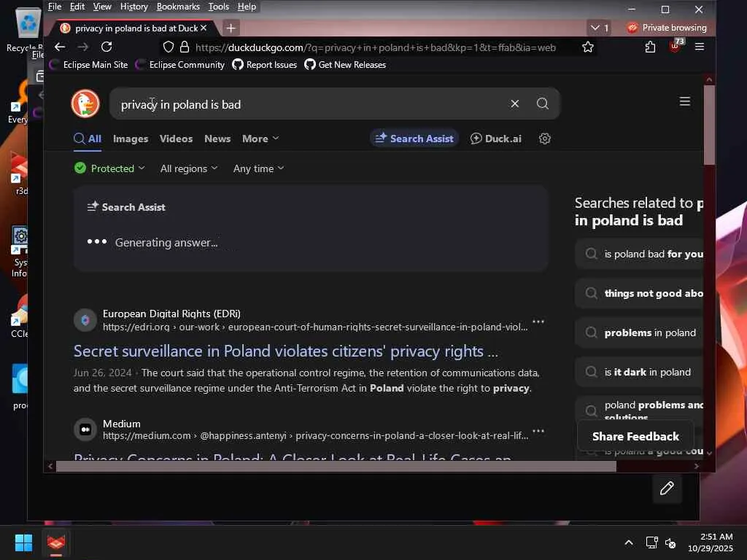This screenshot has width=747, height=560.
Task: Open search settings gear icon
Action: click(x=544, y=139)
